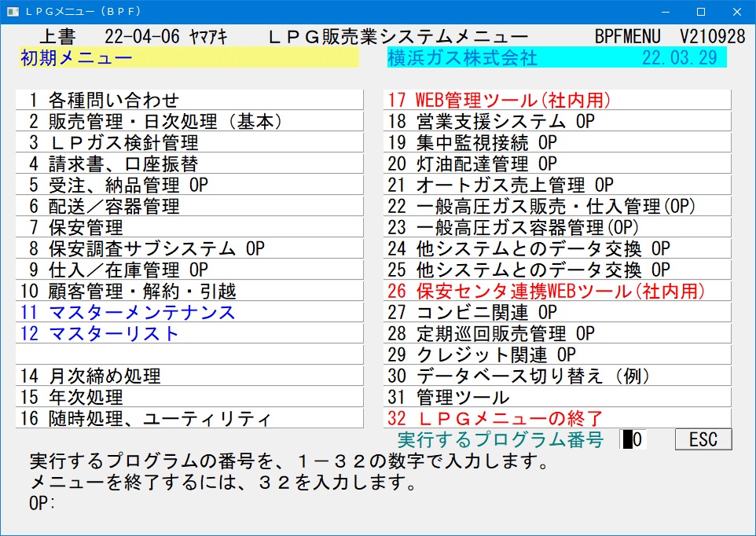Select 31 管理ツール
756x536 pixels.
point(557,397)
